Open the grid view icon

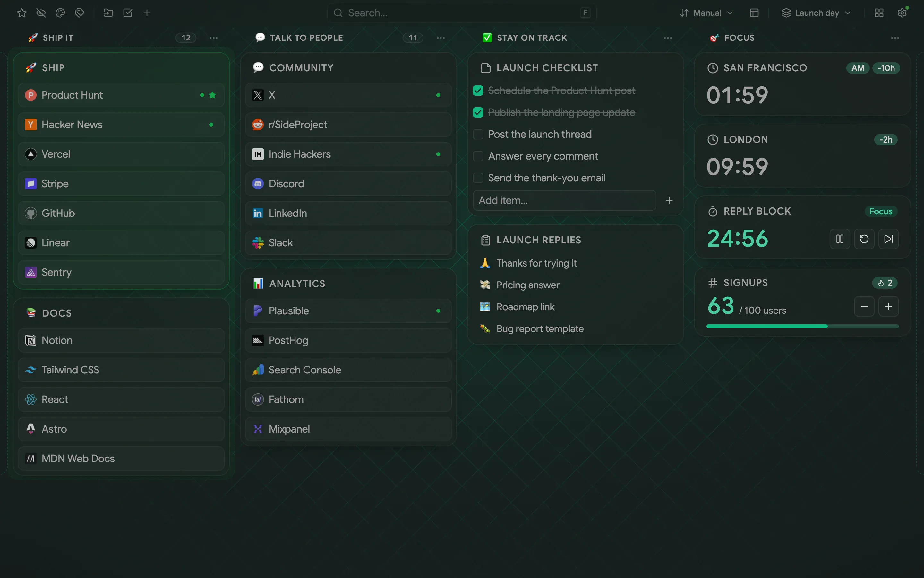click(879, 13)
